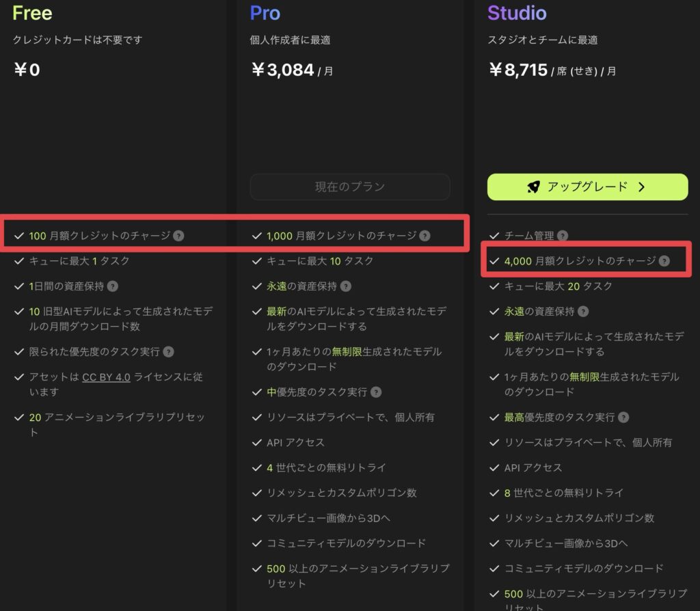Click キューに最大 1 タスク feature

(x=79, y=261)
